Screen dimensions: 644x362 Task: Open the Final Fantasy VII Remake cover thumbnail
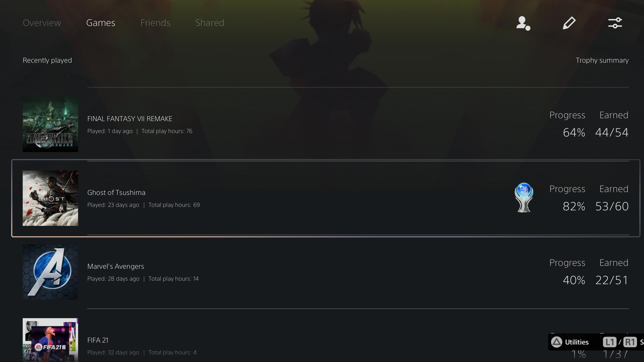(x=50, y=124)
